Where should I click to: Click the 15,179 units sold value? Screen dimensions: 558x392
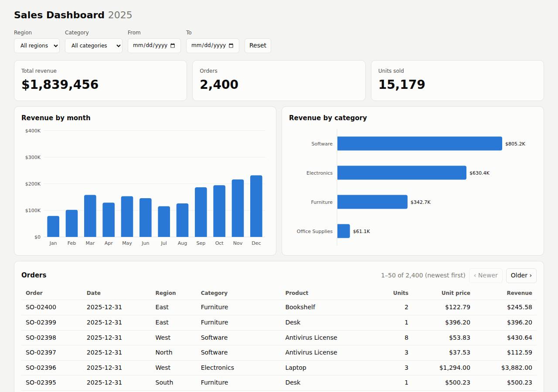click(401, 84)
